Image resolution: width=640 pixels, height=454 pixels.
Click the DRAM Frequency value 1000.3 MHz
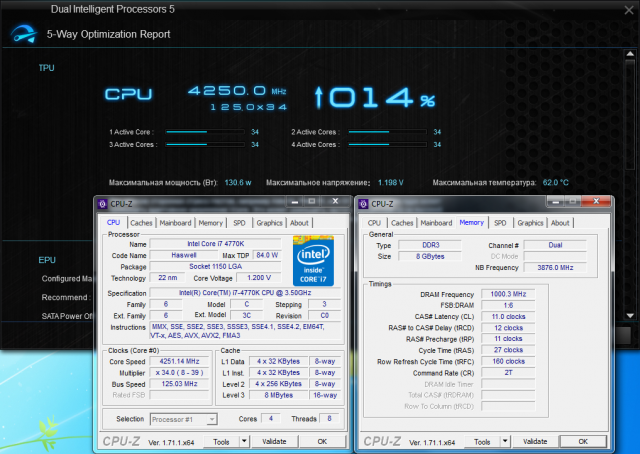(x=508, y=294)
